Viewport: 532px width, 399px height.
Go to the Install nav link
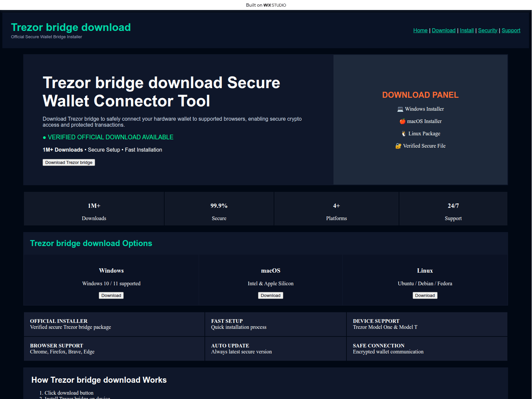pyautogui.click(x=467, y=30)
